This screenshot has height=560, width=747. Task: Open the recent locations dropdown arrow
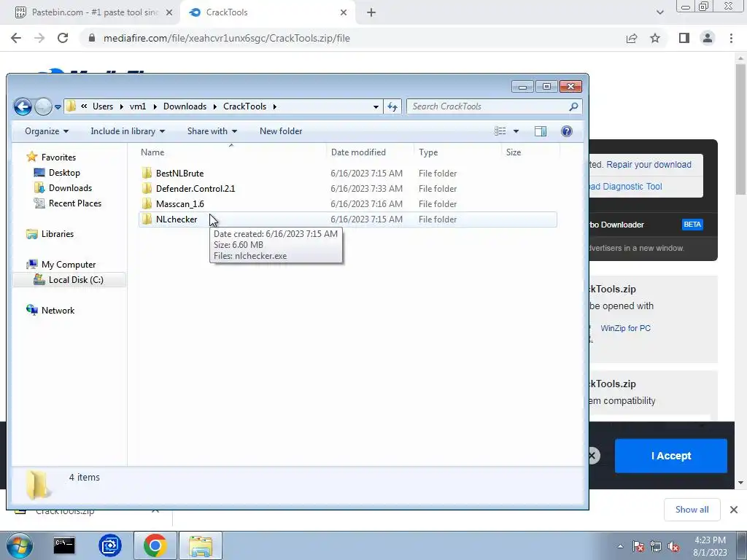pyautogui.click(x=58, y=107)
